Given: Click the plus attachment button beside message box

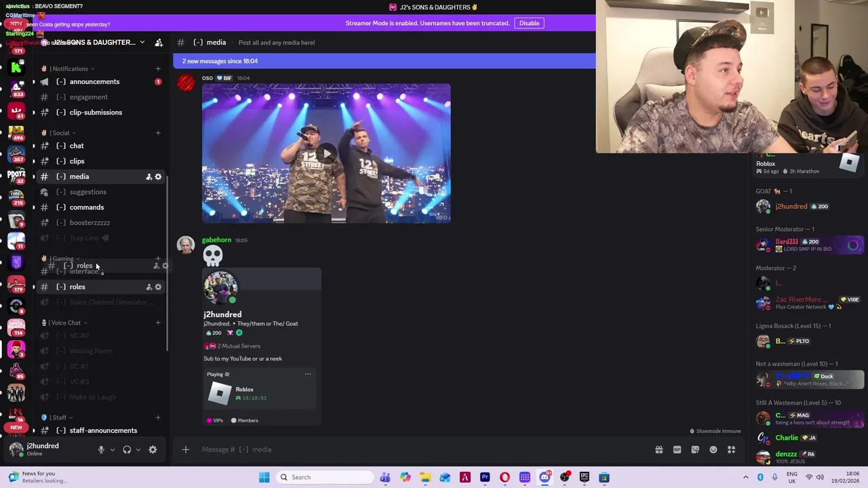Looking at the screenshot, I should (185, 449).
